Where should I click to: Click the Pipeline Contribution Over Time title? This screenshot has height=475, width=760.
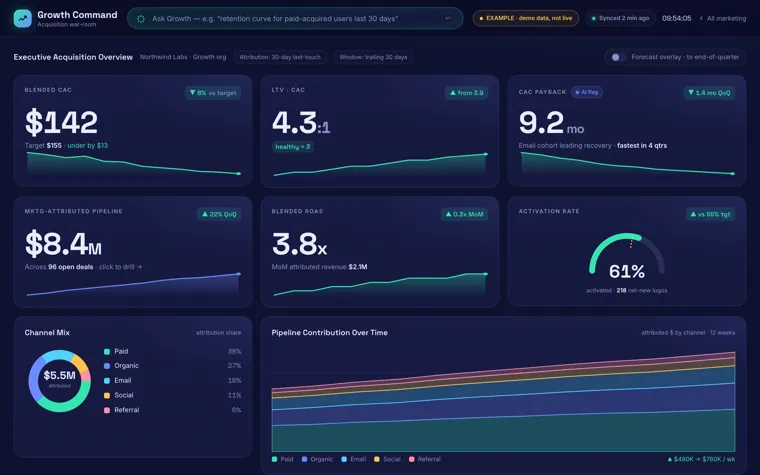[330, 332]
